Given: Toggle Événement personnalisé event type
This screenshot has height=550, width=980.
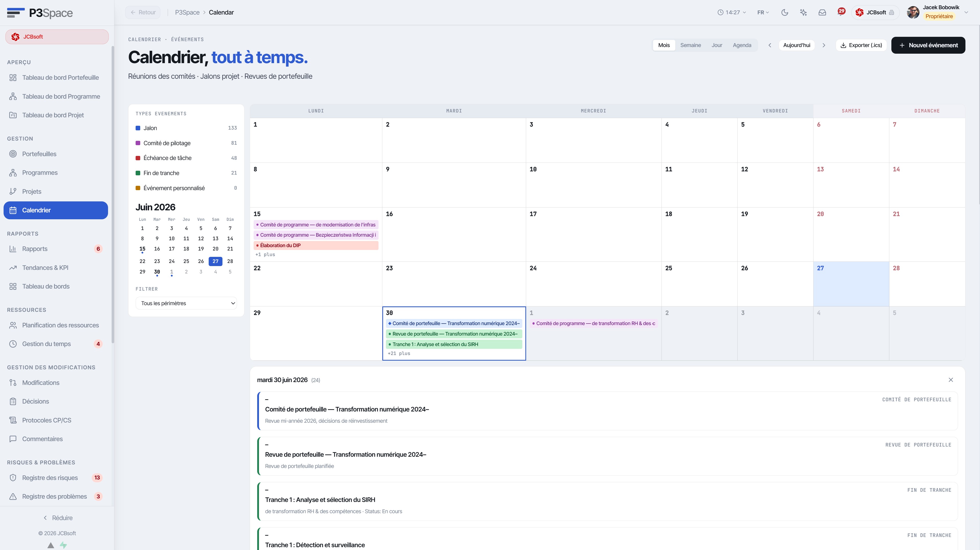Looking at the screenshot, I should 186,188.
